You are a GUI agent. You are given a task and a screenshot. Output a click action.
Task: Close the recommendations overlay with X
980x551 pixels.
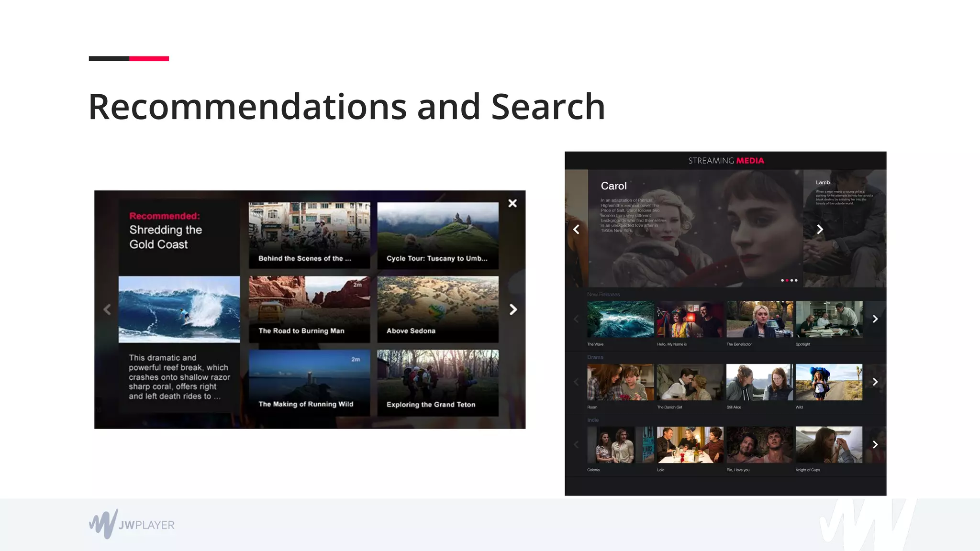click(x=512, y=203)
